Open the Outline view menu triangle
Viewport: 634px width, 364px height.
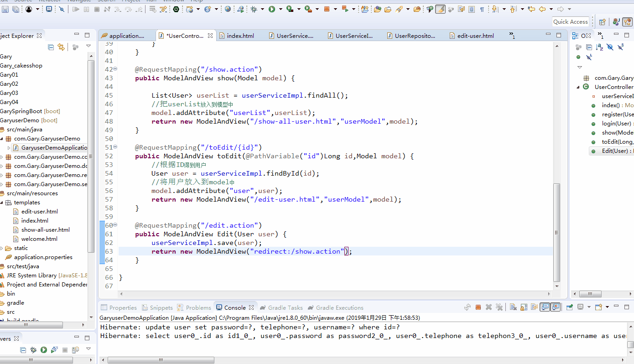[x=580, y=67]
